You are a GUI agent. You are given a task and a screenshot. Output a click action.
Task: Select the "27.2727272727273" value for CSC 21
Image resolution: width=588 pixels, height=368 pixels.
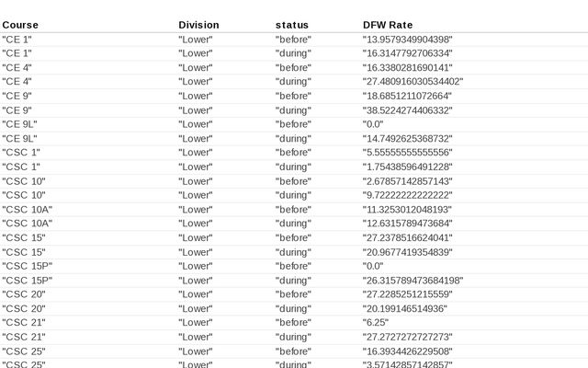tap(407, 338)
